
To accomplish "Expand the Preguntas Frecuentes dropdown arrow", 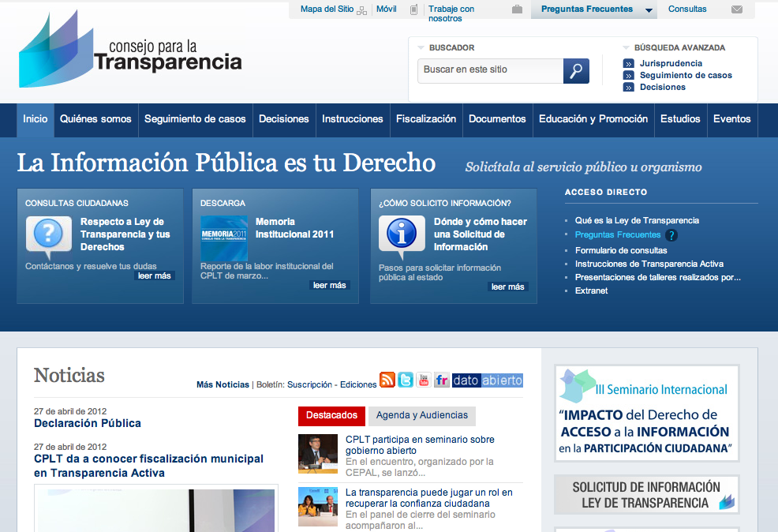I will [x=649, y=10].
